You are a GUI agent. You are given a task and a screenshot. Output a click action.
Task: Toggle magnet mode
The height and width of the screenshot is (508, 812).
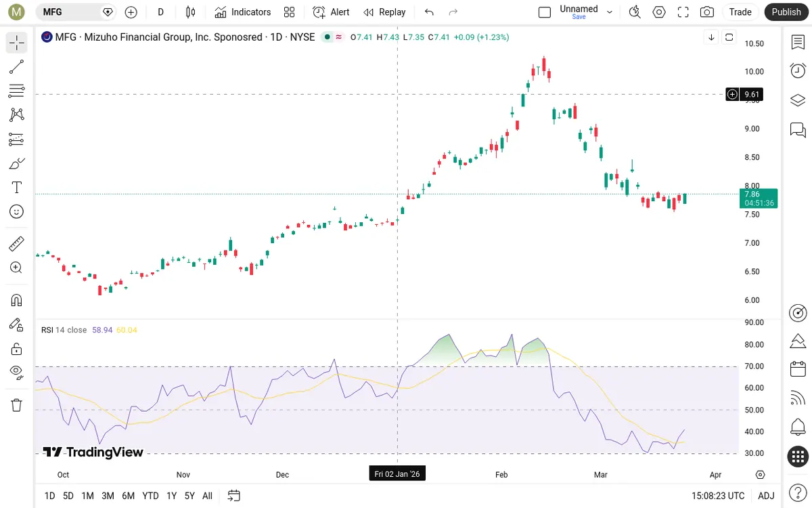17,300
